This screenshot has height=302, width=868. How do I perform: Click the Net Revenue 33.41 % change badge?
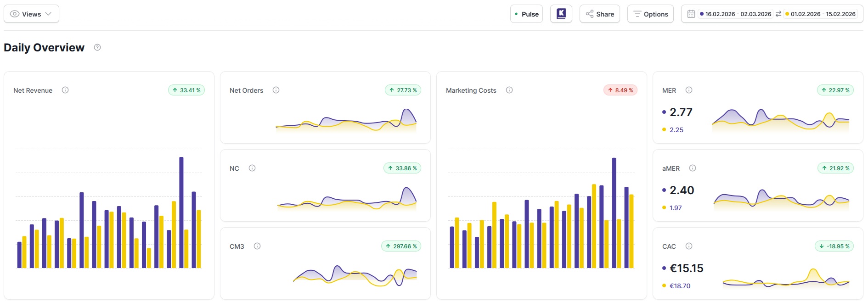[x=186, y=90]
